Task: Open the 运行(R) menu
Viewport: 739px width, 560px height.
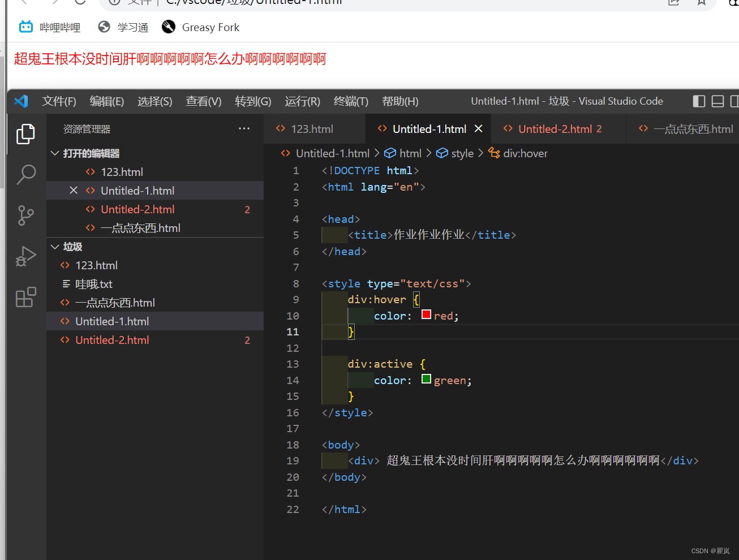Action: pos(302,101)
